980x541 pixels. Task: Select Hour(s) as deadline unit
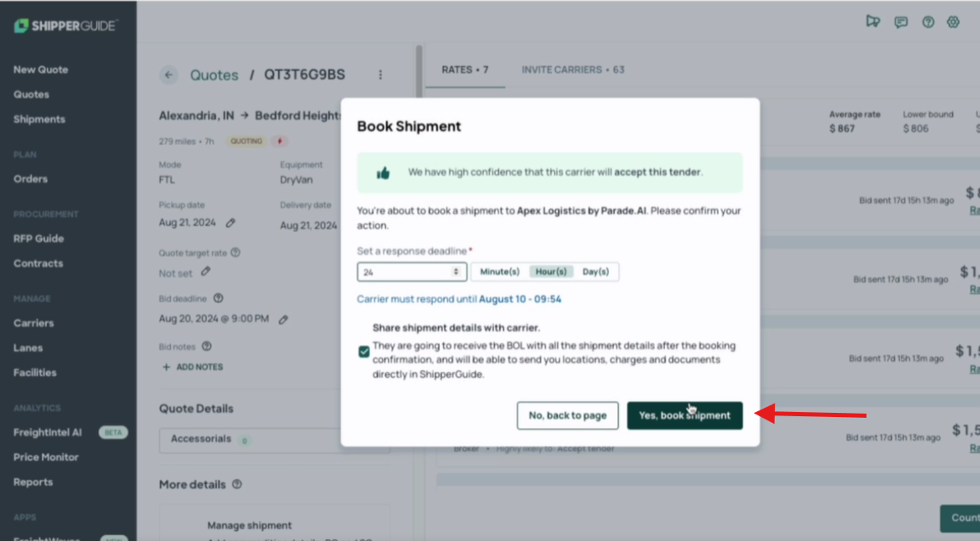550,271
